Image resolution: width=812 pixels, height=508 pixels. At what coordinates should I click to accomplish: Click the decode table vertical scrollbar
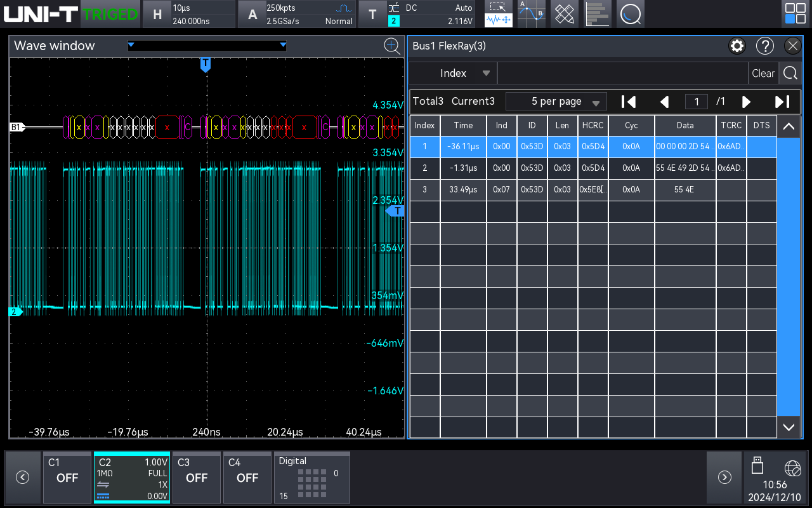pyautogui.click(x=789, y=276)
